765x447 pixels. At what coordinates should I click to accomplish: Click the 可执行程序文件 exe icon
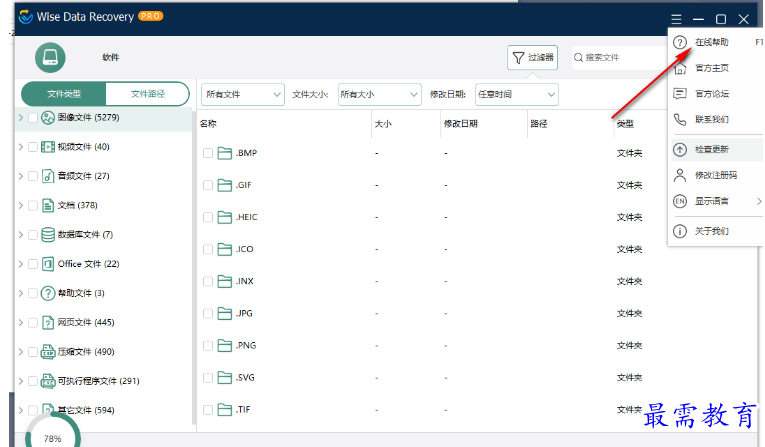pos(48,381)
